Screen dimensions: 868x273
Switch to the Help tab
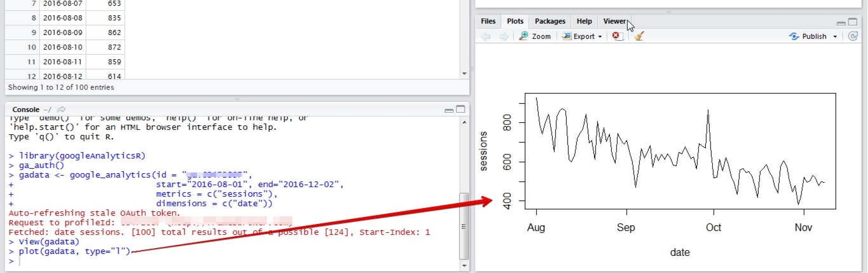click(x=585, y=21)
